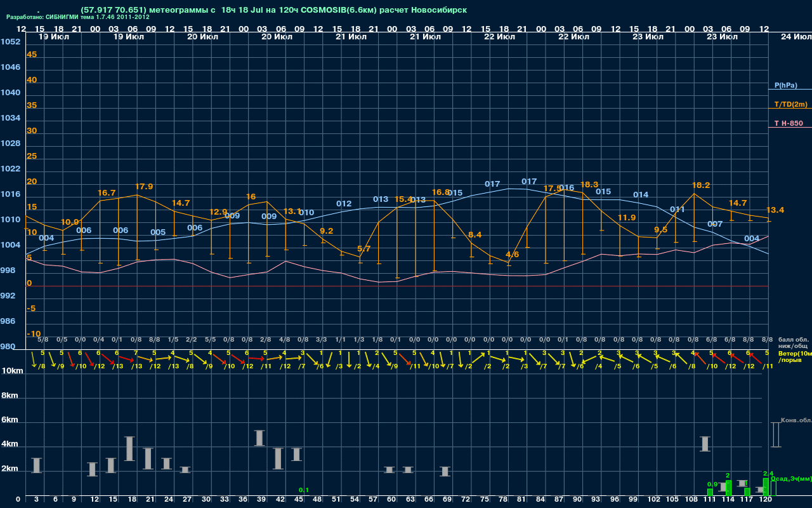Select the P(hPa) legend label

[785, 85]
